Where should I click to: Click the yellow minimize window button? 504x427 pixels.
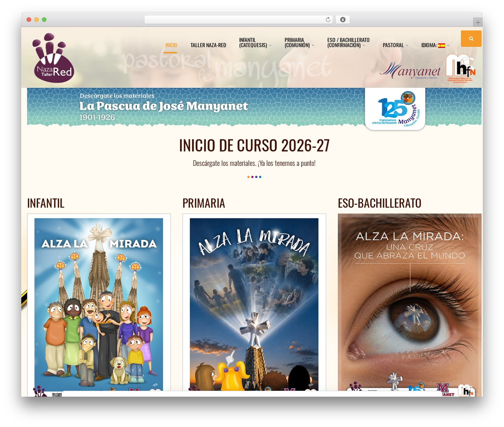[36, 20]
